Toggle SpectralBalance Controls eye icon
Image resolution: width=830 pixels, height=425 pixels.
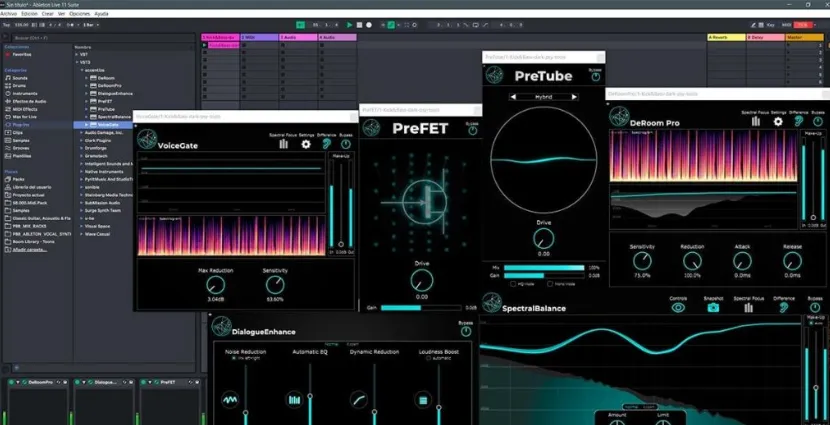coord(678,308)
